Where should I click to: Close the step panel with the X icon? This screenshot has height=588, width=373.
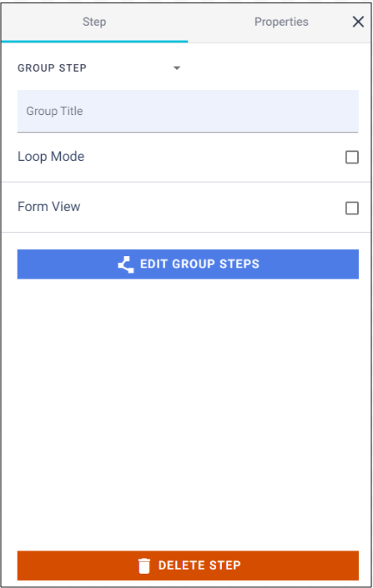358,22
